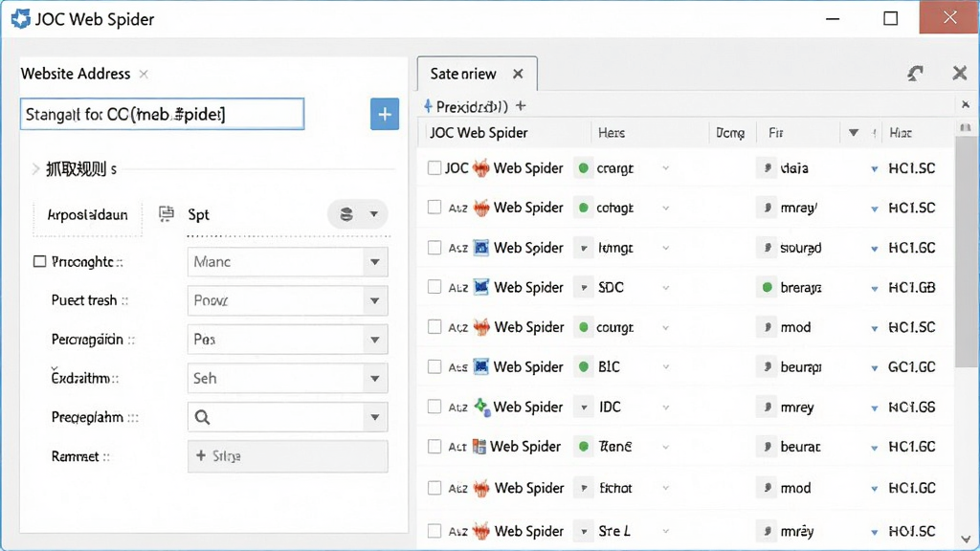Screen dimensions: 980x551
Task: Close the Website Address panel with its small x
Action: click(144, 74)
